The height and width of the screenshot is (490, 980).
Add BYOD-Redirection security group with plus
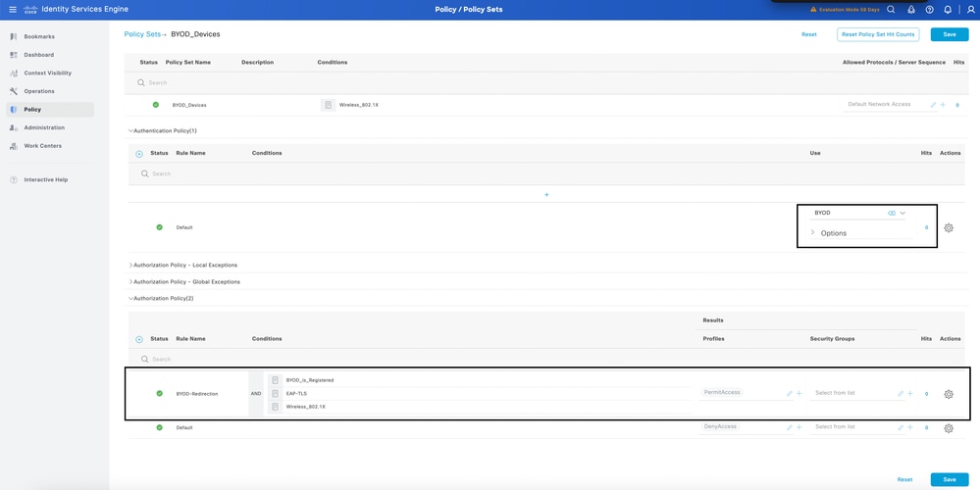[910, 393]
